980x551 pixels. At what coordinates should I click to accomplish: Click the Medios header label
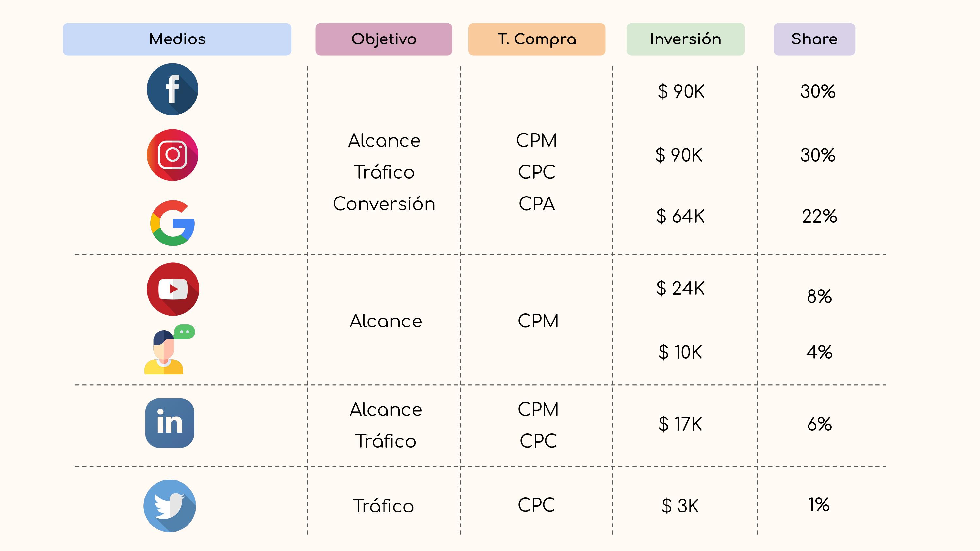point(177,39)
